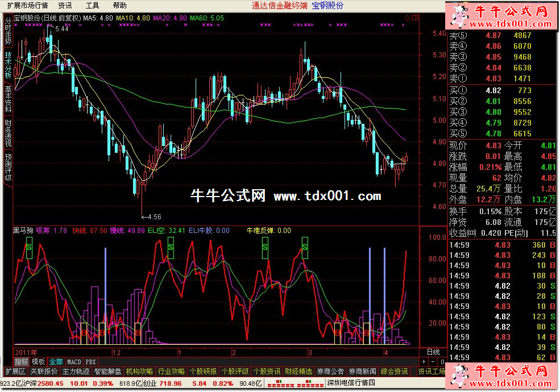Click the diamond icon above the K-line chart
The height and width of the screenshot is (392, 560).
[x=407, y=18]
